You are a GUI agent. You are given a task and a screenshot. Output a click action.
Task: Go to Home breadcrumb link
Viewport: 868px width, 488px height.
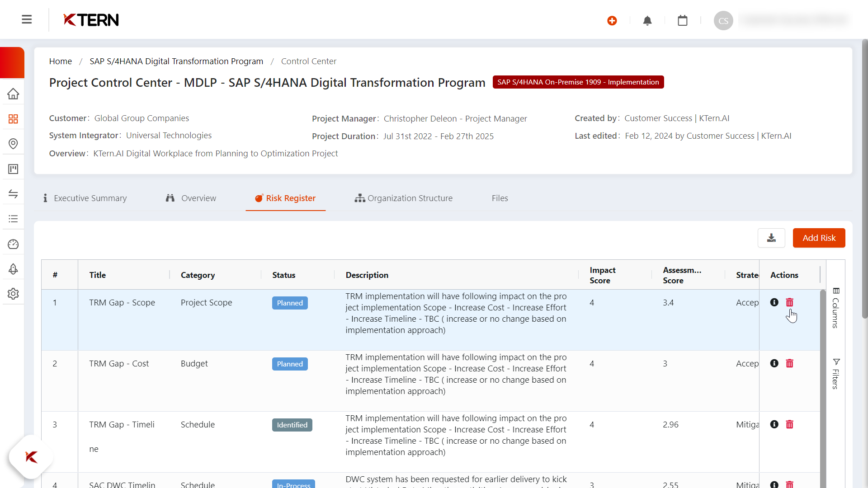coord(61,61)
